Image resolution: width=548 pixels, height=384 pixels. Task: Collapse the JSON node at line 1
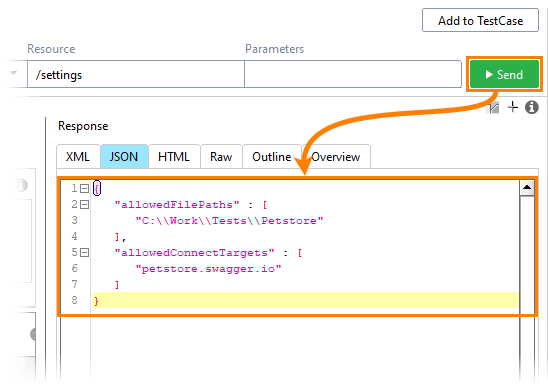click(x=84, y=189)
